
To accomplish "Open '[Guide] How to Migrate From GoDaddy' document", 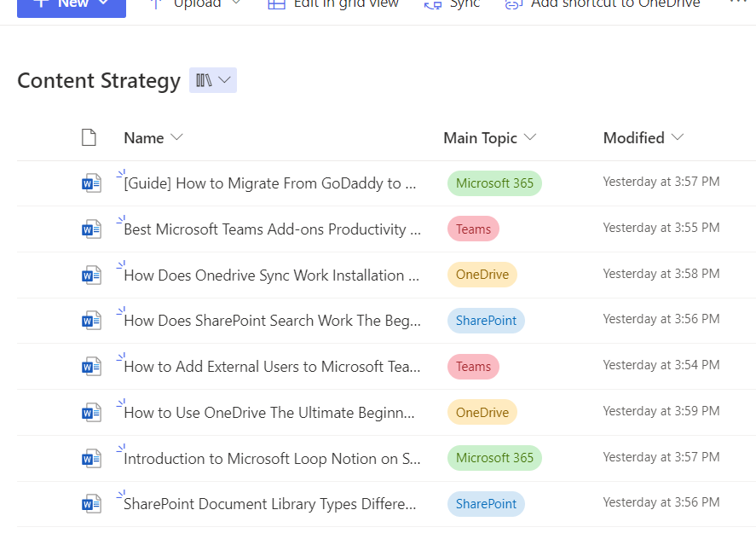I will point(270,183).
